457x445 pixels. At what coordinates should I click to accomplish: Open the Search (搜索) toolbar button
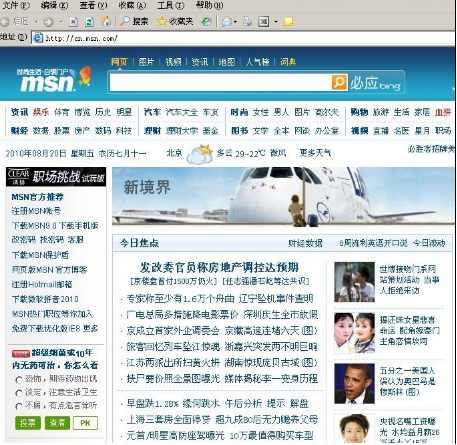tap(134, 22)
